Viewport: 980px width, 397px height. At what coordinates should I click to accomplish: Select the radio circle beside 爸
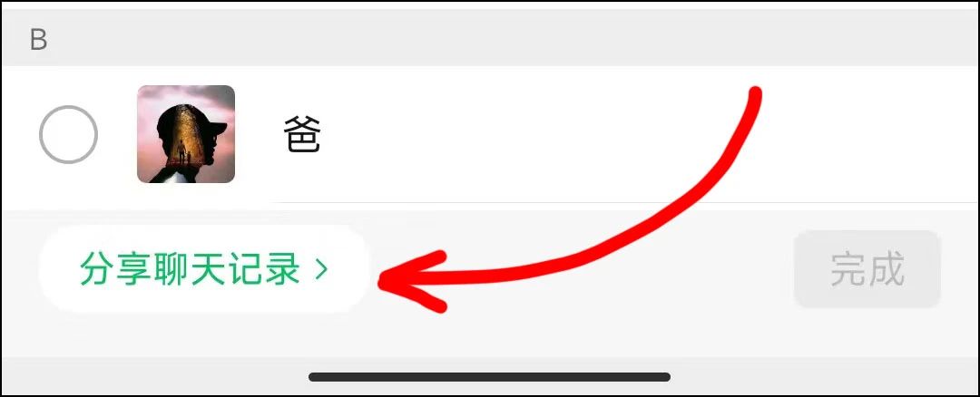pyautogui.click(x=68, y=134)
